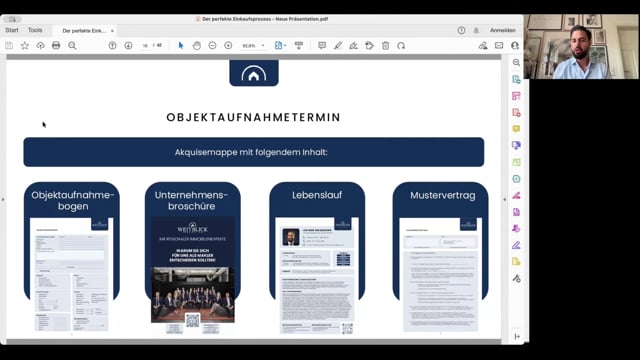Add a sticky note comment

[x=322, y=46]
